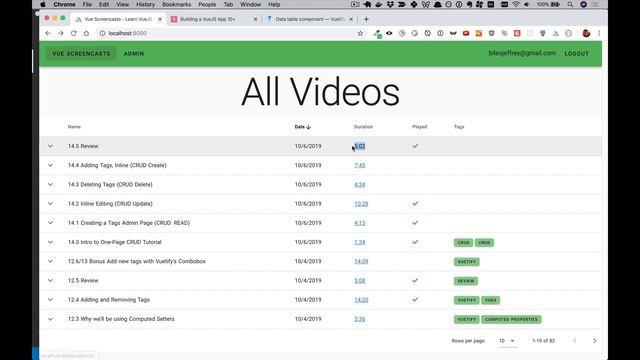Image resolution: width=640 pixels, height=360 pixels.
Task: Open the View menu in menu bar
Action: click(122, 4)
